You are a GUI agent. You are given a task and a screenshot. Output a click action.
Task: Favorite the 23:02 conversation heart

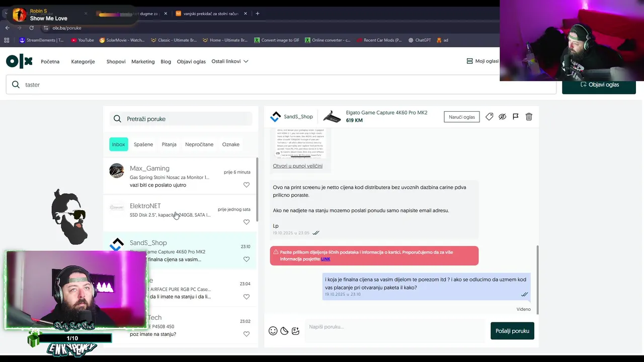[247, 334]
